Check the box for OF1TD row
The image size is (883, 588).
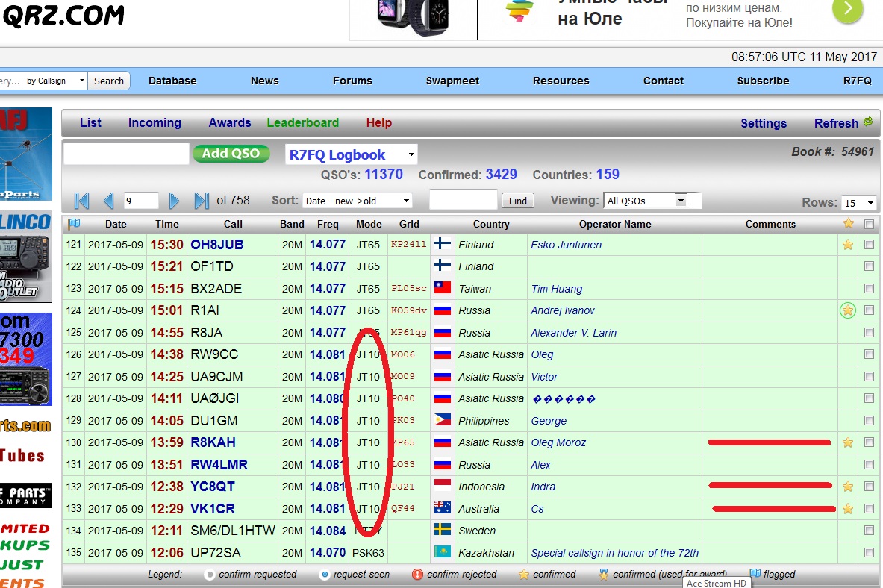(x=869, y=266)
